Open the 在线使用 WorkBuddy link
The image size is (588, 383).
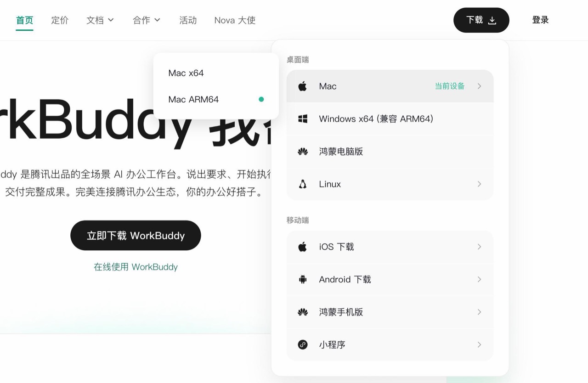pyautogui.click(x=136, y=267)
